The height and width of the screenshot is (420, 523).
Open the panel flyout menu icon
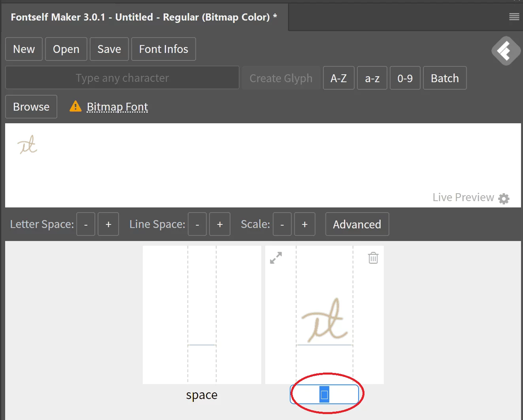tap(514, 17)
